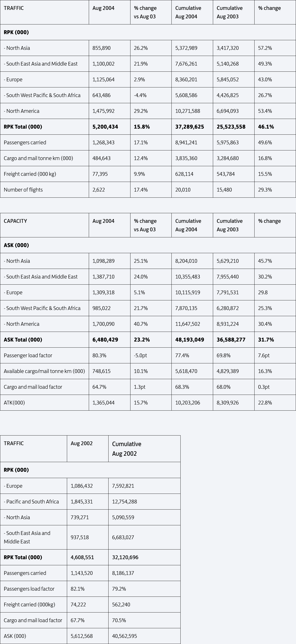Viewport: 296px width, 644px height.
Task: Select Freight carried 77,395 value
Action: coord(109,174)
